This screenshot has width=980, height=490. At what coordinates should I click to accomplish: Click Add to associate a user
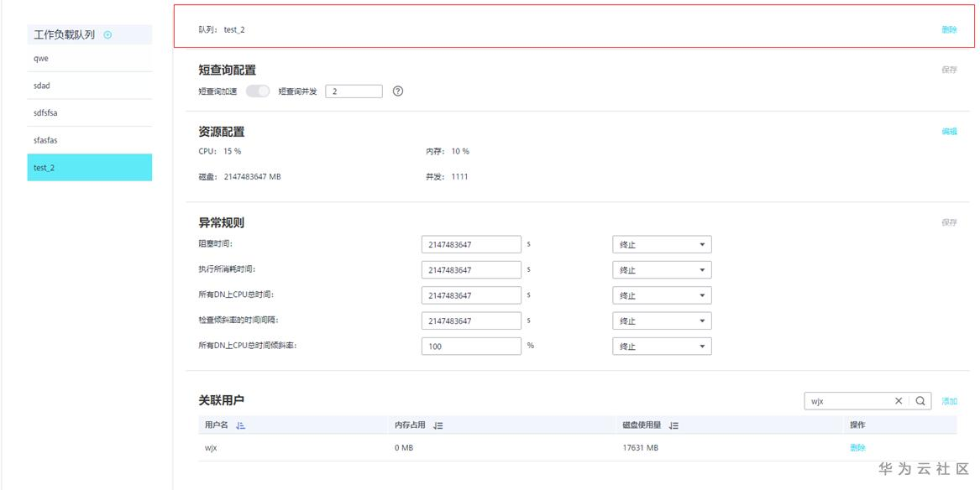pyautogui.click(x=949, y=402)
